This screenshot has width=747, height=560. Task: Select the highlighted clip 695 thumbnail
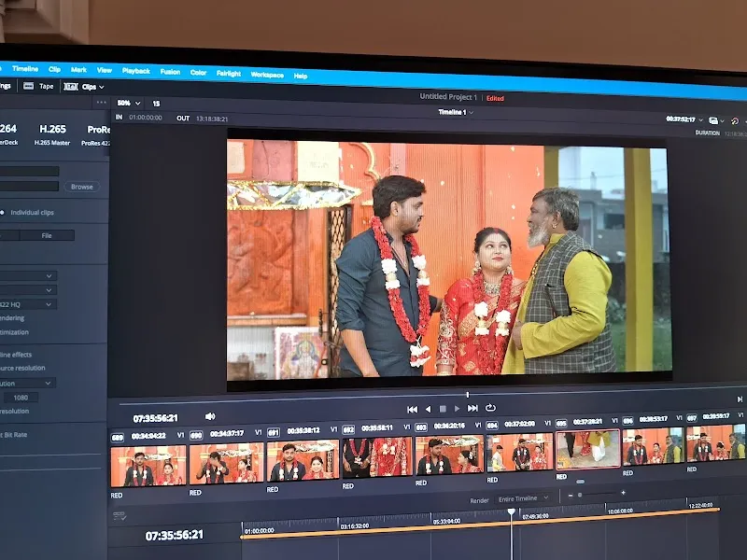click(x=587, y=450)
